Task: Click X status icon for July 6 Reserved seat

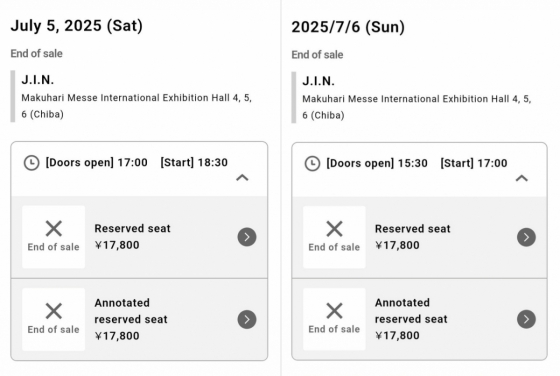Action: (x=334, y=229)
